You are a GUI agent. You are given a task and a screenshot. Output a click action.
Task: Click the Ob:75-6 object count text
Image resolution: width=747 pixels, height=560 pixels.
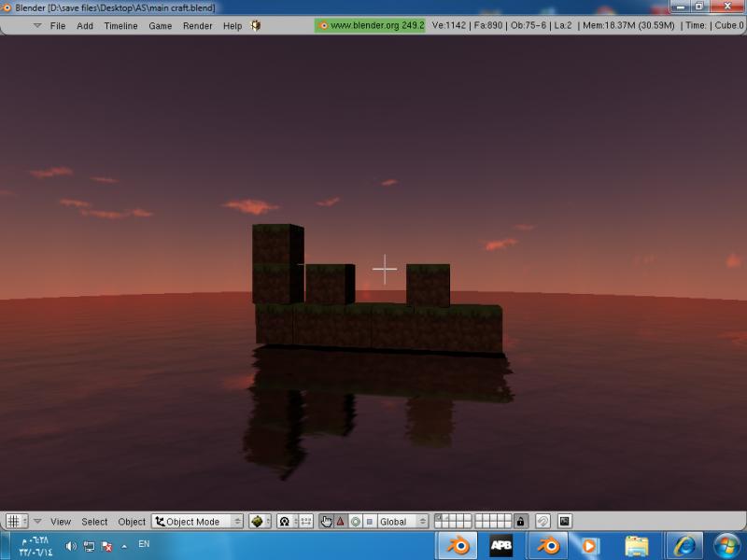point(529,25)
